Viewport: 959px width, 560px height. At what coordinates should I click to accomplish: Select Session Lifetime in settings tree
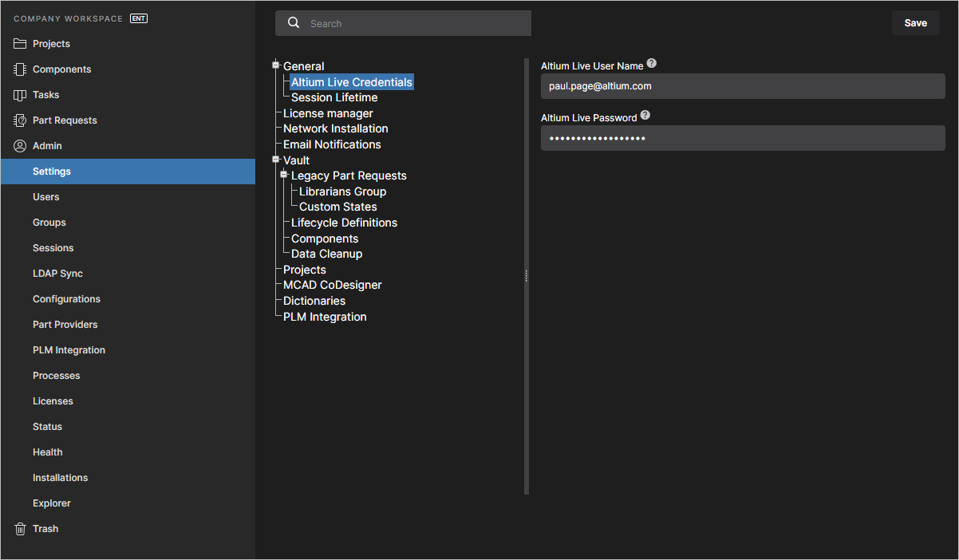point(334,97)
